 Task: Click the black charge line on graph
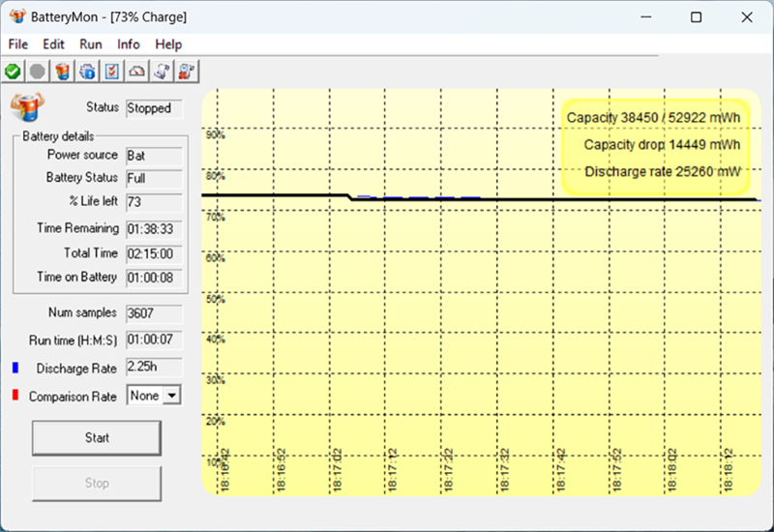(x=479, y=199)
